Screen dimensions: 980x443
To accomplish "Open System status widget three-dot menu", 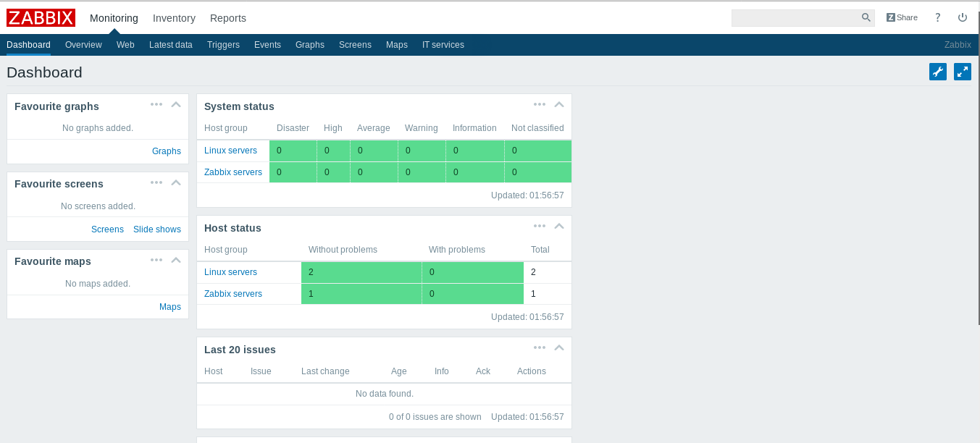I will [x=540, y=104].
